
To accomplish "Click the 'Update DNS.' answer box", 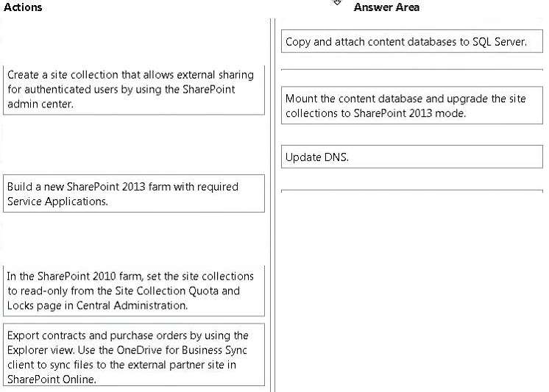I will click(412, 157).
